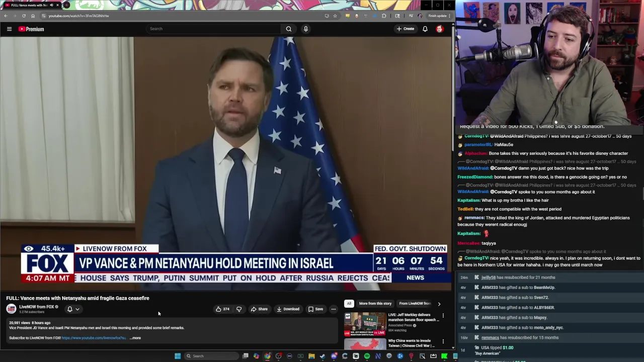Click the video player to pause
The width and height of the screenshot is (644, 362).
226,163
